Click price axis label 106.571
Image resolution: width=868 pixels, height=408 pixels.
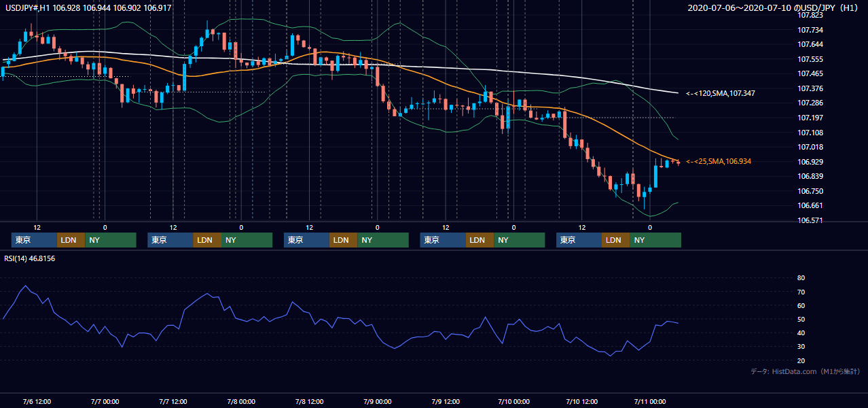(x=810, y=220)
